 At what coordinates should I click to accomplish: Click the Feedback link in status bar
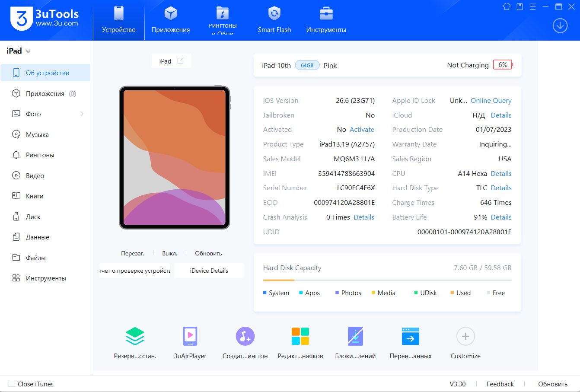[500, 384]
